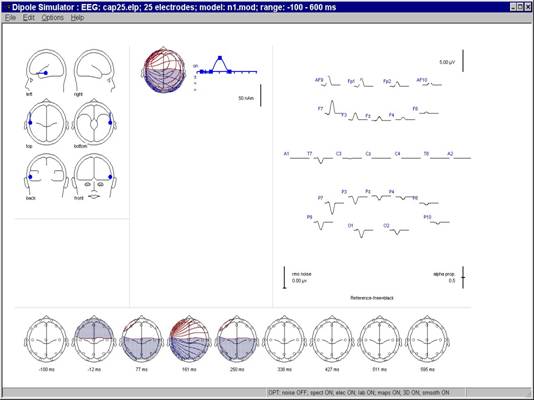Click the right sagittal head view
Viewport: 534px width, 400px height.
click(x=94, y=70)
